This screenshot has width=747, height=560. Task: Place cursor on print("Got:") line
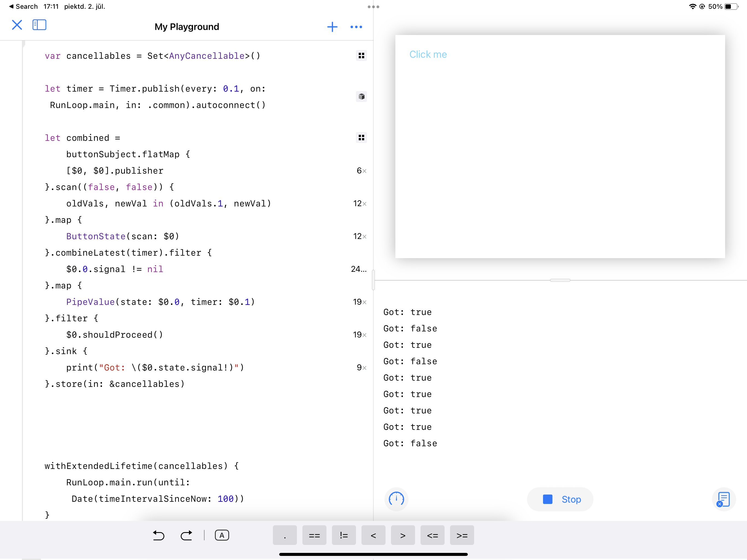pos(155,368)
